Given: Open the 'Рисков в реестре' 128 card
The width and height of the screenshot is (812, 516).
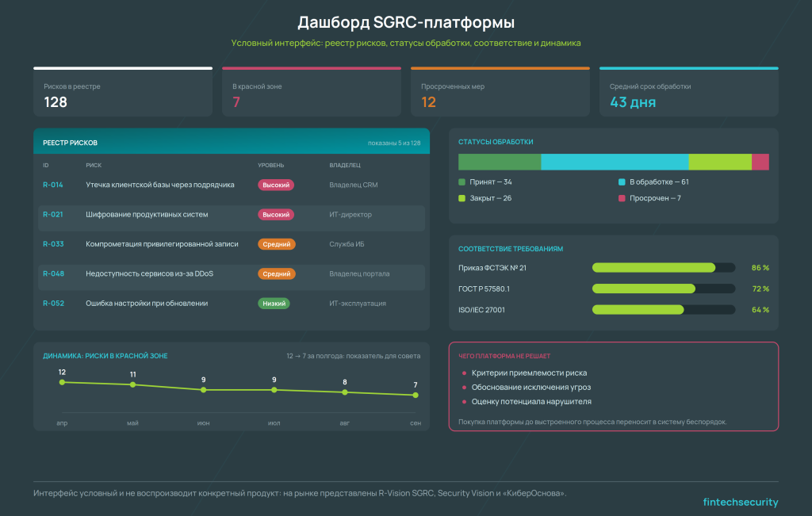Looking at the screenshot, I should (x=123, y=92).
